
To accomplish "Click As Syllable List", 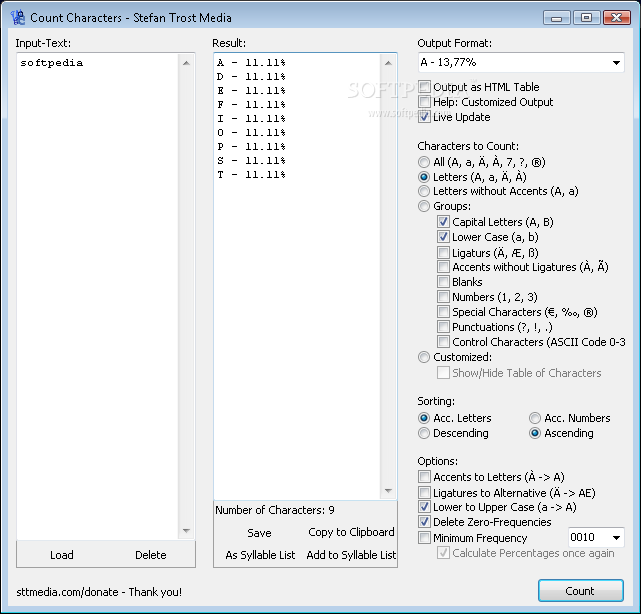I will point(260,555).
